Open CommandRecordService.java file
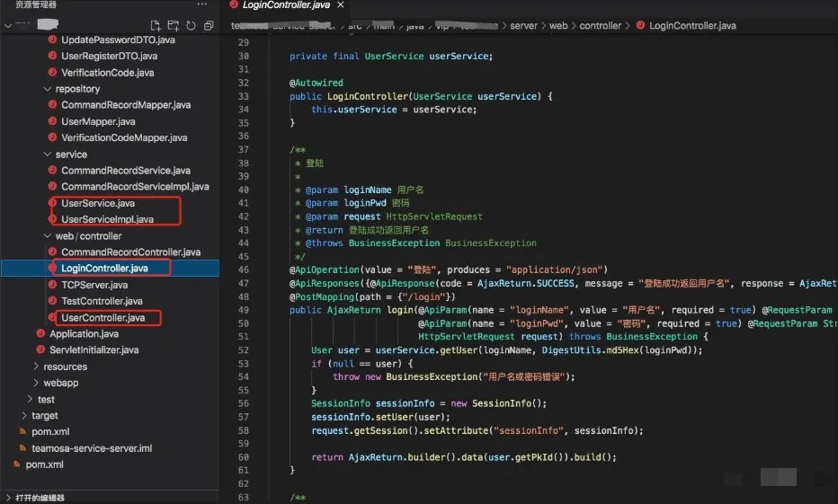This screenshot has height=504, width=838. point(126,171)
